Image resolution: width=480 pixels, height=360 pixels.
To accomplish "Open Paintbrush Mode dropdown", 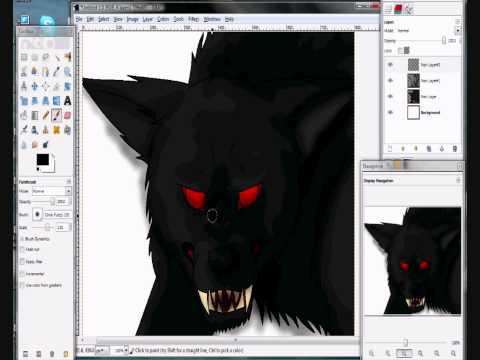I will point(51,191).
